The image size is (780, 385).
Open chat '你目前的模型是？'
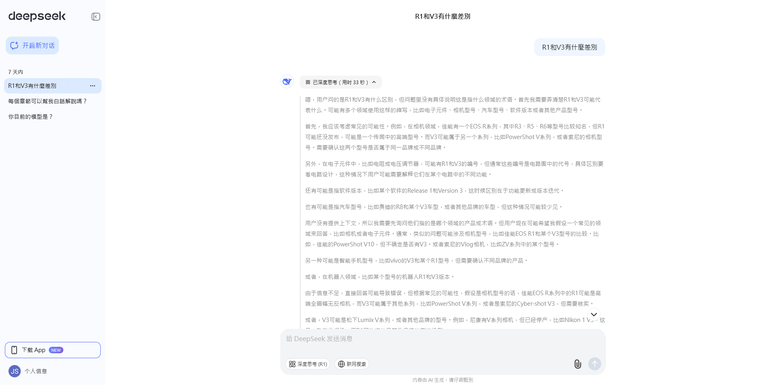pyautogui.click(x=30, y=116)
